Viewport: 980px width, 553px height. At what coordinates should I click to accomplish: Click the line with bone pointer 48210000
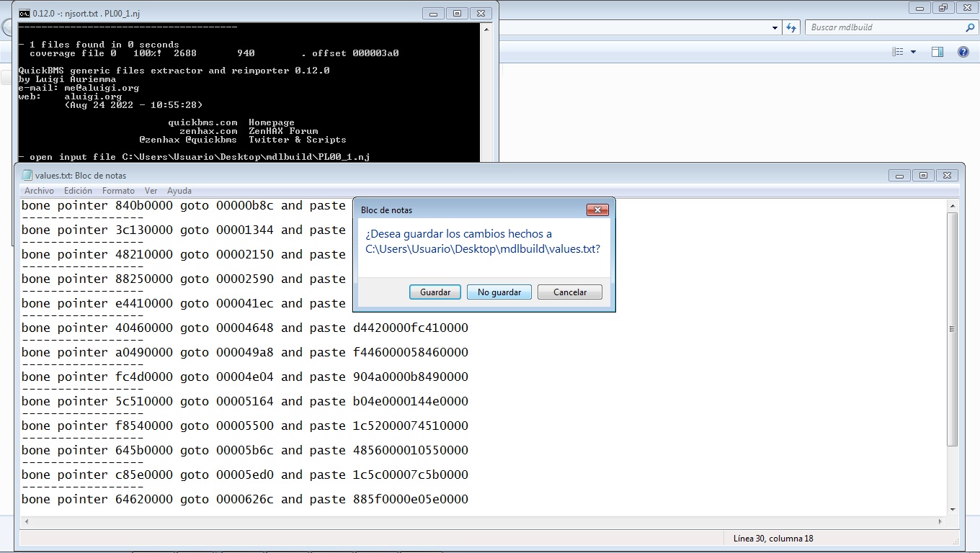pyautogui.click(x=184, y=255)
